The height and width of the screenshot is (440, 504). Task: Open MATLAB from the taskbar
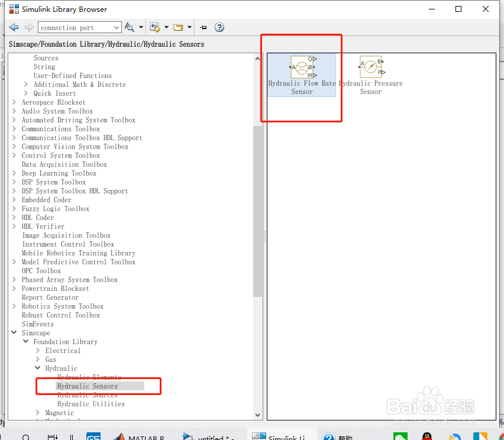point(139,436)
